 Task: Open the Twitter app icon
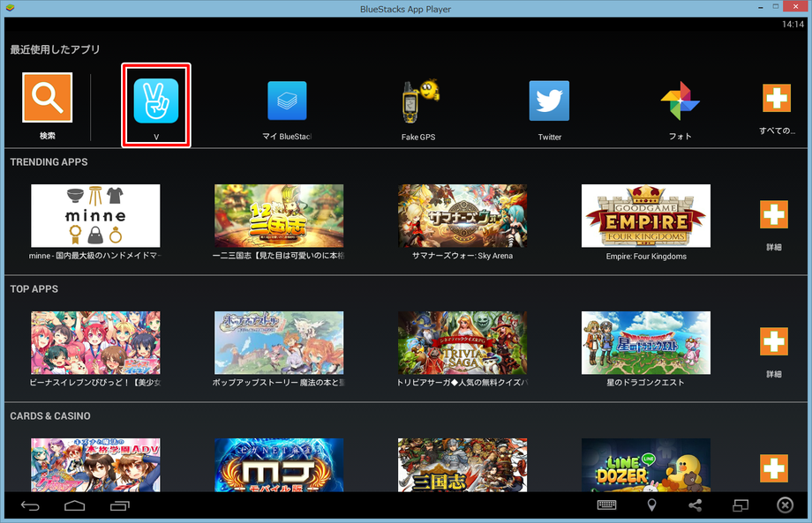549,101
